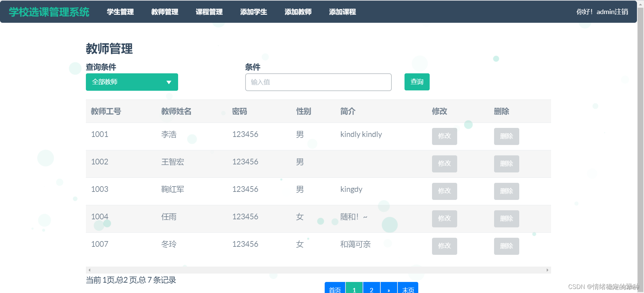Click 修改 for teacher 1002 王智宏
This screenshot has height=293, width=644.
coord(444,164)
